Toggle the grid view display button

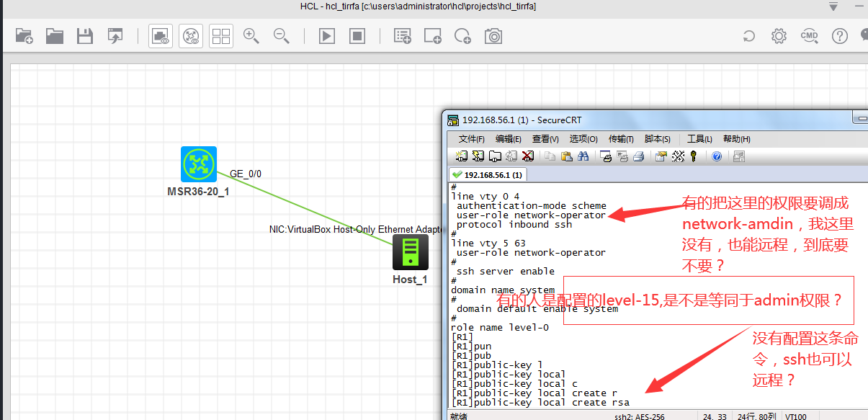point(221,36)
